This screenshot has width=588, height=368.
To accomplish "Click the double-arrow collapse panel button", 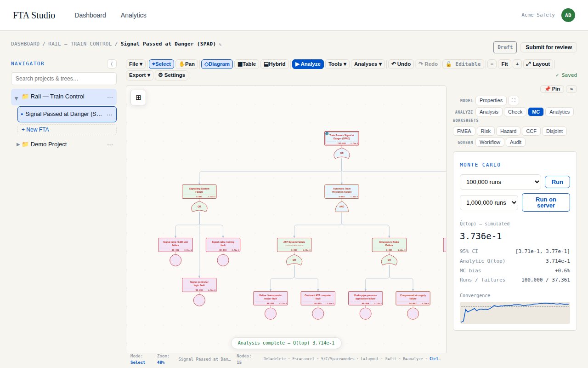I will click(x=571, y=89).
